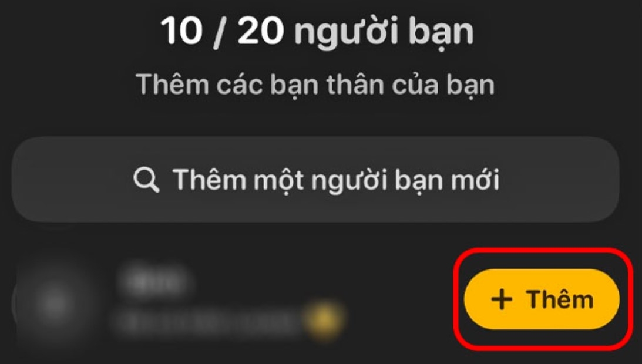642x364 pixels.
Task: Click the blurred username under the name
Action: pyautogui.click(x=207, y=322)
